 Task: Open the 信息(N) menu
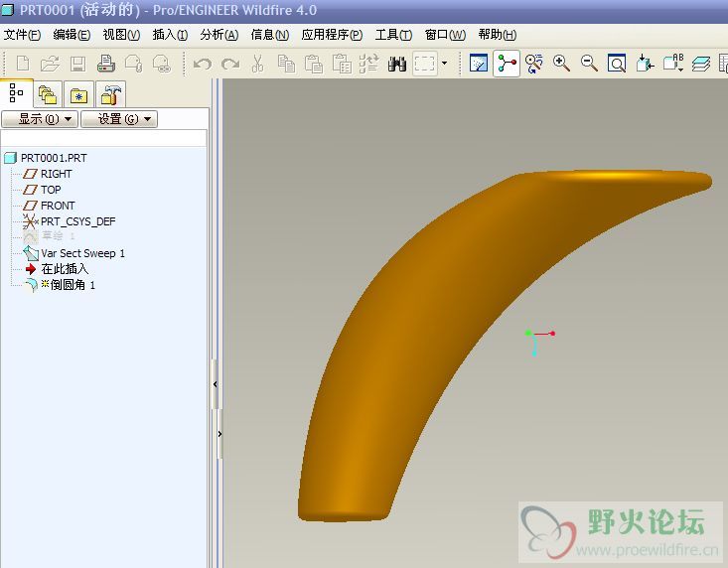pos(270,35)
